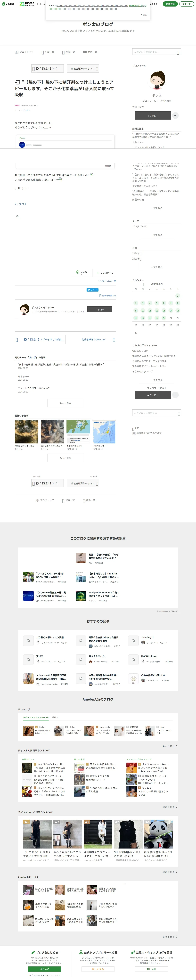Screen dimensions: 196x980
Task: Open the Ameba logo home link
Action: (x=8, y=4)
